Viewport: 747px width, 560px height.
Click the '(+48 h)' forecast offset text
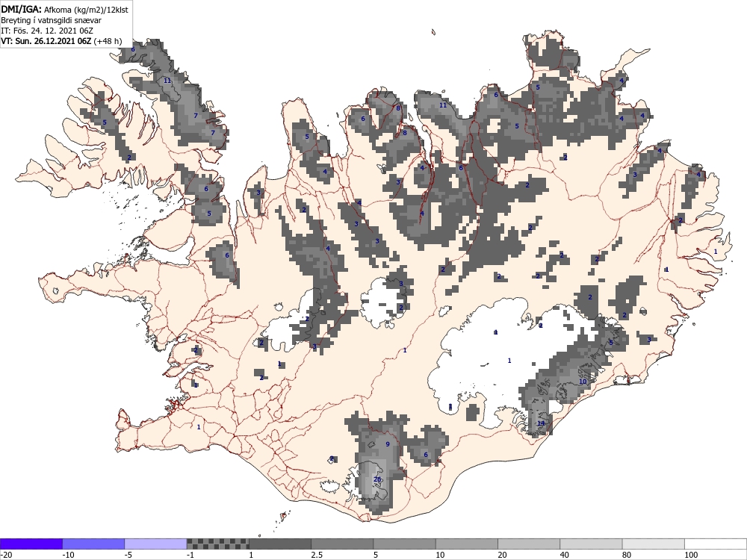pos(107,41)
